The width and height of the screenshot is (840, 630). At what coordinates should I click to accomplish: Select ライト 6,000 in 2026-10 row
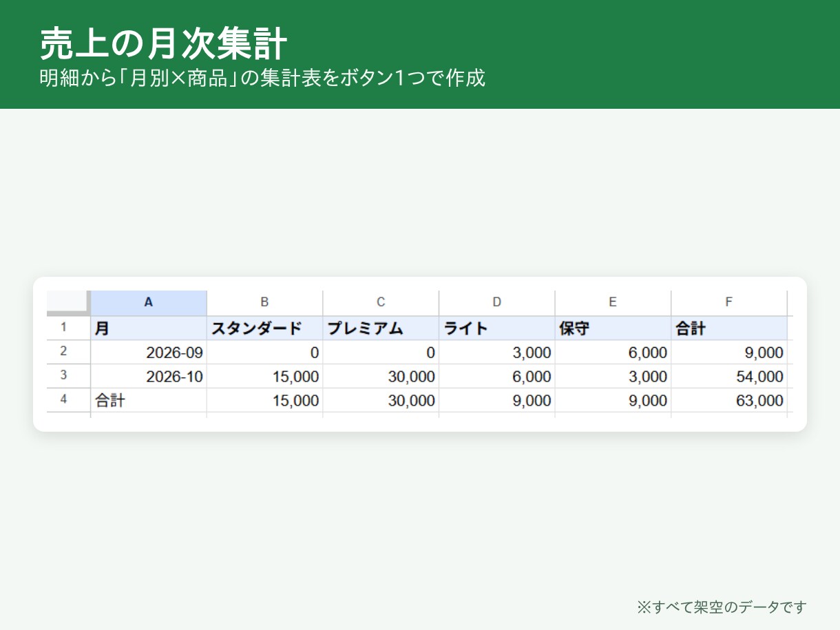497,377
